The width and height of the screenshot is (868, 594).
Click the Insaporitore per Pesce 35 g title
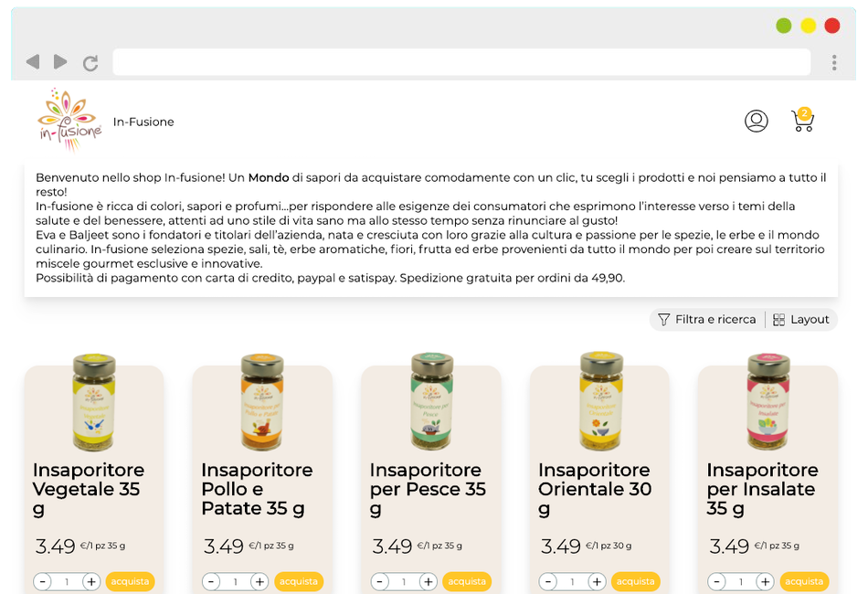point(428,490)
